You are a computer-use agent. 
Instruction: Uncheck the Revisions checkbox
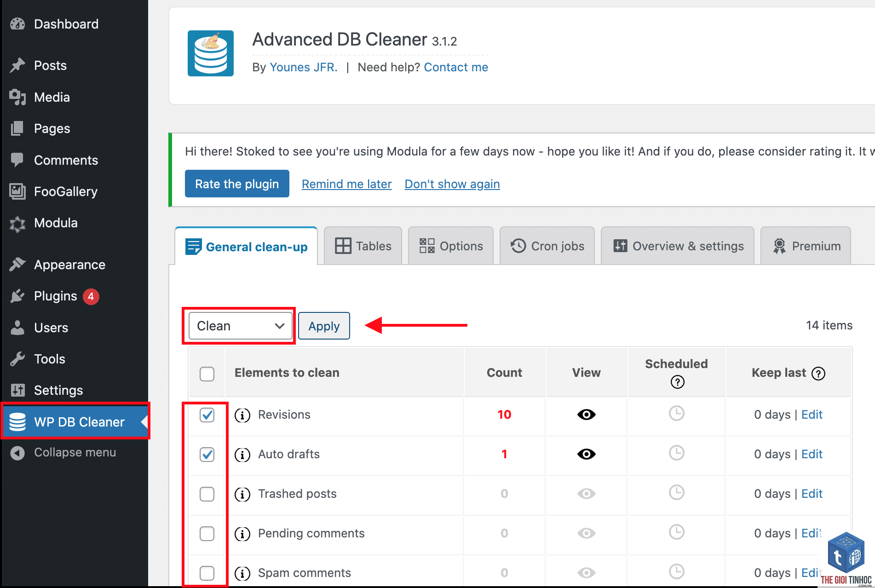pyautogui.click(x=207, y=415)
